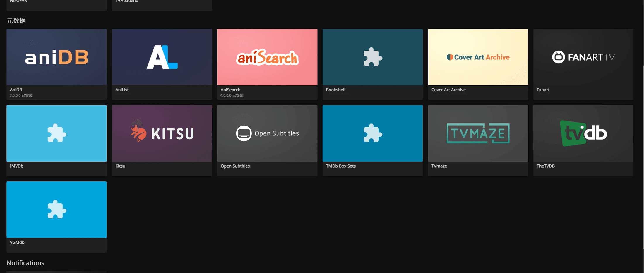Select the Open Subtitles logo tile

[267, 133]
